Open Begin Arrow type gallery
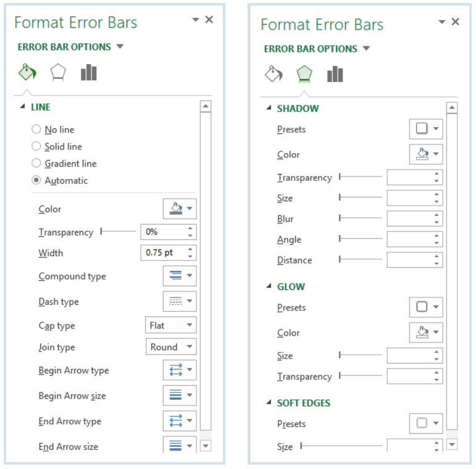476x469 pixels. (180, 370)
